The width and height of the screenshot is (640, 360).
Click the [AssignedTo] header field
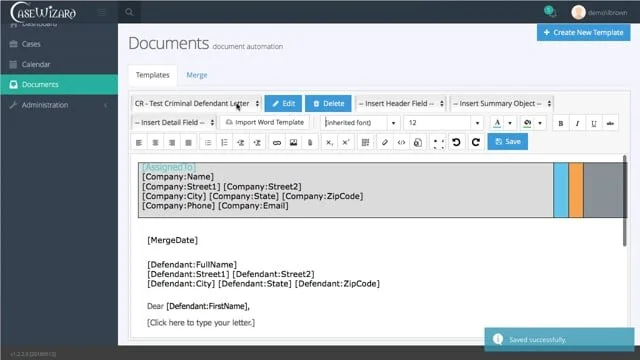[169, 167]
